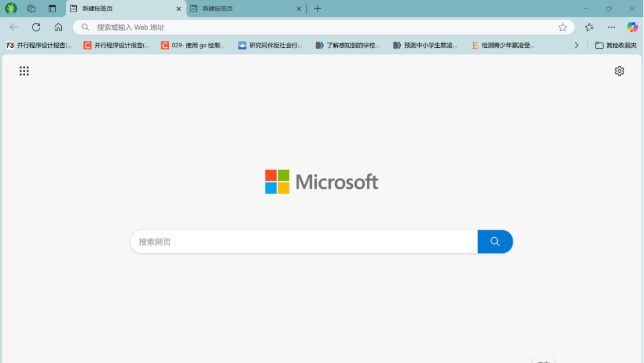
Task: Switch to the second 新建标签页 tab
Action: (246, 9)
